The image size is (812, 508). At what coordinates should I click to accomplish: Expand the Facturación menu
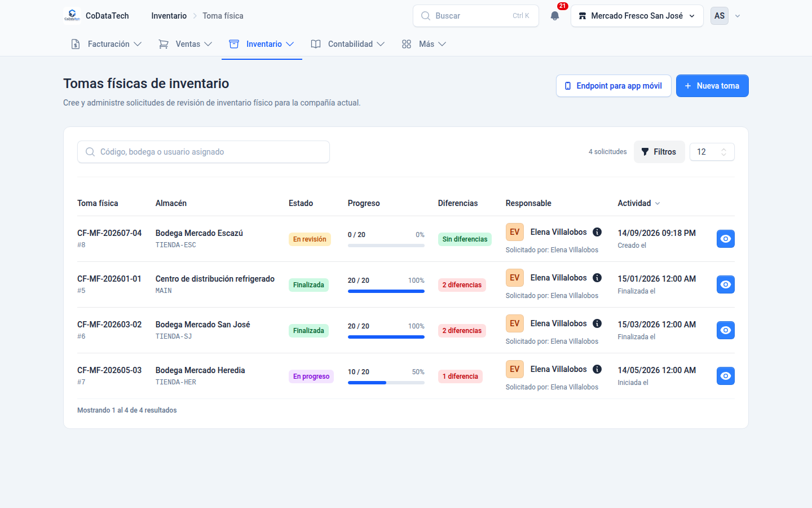[106, 44]
